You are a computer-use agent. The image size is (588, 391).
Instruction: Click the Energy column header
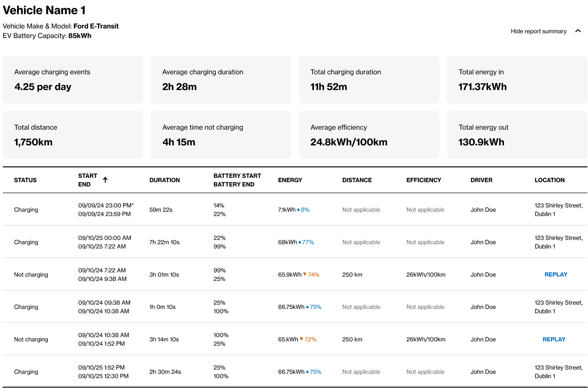[x=290, y=180]
